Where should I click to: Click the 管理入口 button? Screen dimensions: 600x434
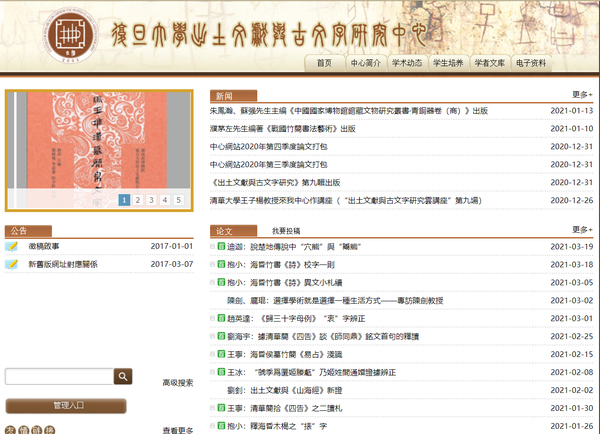[66, 406]
